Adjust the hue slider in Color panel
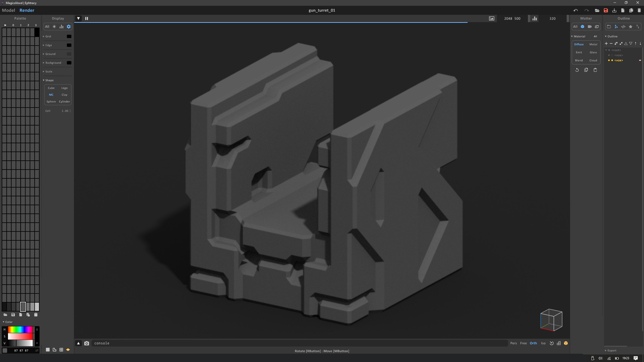Screen dimensions: 644x362 coord(20,329)
